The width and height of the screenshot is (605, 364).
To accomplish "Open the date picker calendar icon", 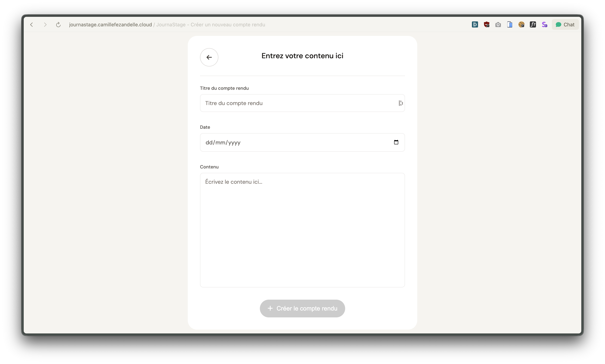I will point(396,142).
